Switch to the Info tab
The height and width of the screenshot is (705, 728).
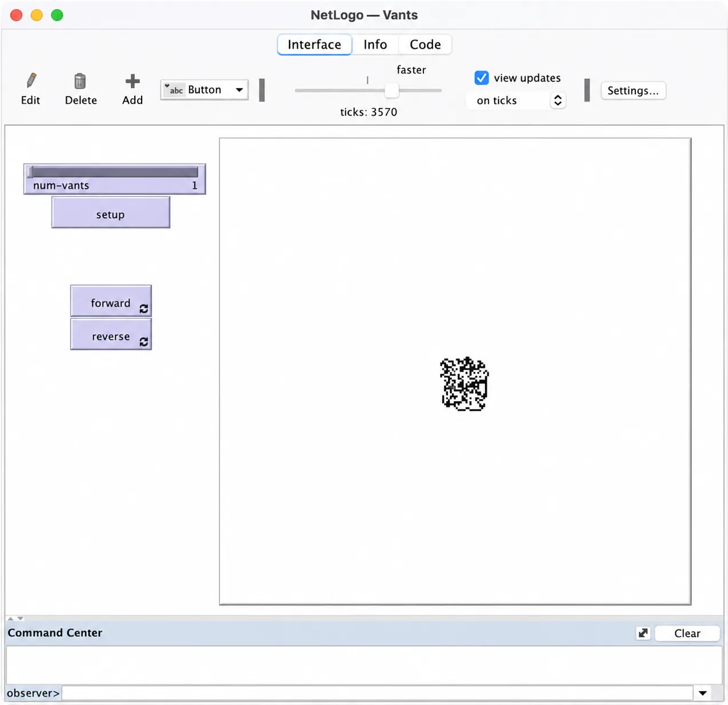(375, 45)
